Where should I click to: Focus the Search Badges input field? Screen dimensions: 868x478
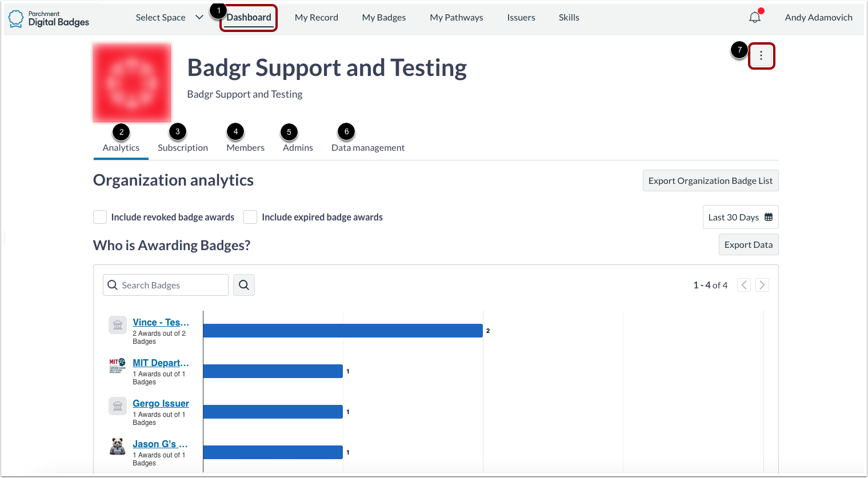[166, 285]
